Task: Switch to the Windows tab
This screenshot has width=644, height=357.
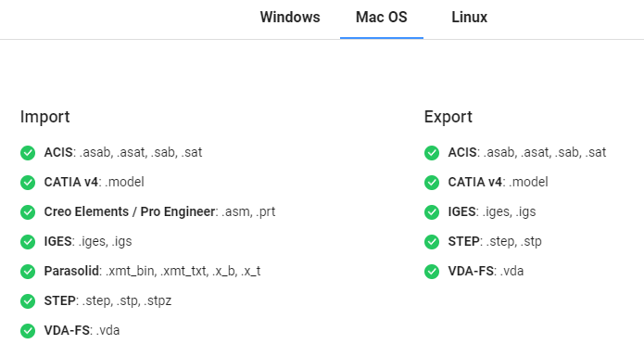Action: coord(290,18)
